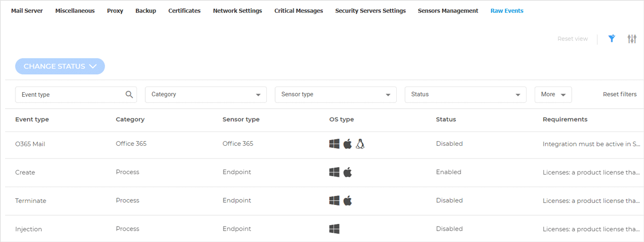Image resolution: width=644 pixels, height=242 pixels.
Task: Click the Reset filters link
Action: [x=619, y=94]
